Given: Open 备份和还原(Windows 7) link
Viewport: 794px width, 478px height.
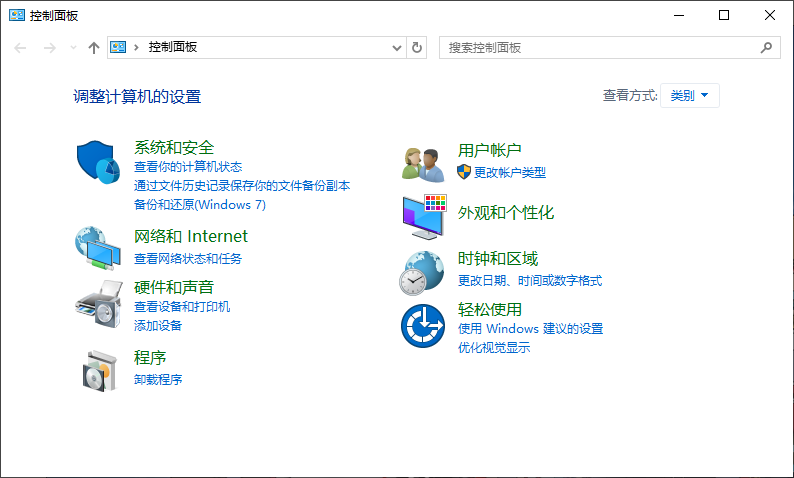Looking at the screenshot, I should tap(200, 205).
